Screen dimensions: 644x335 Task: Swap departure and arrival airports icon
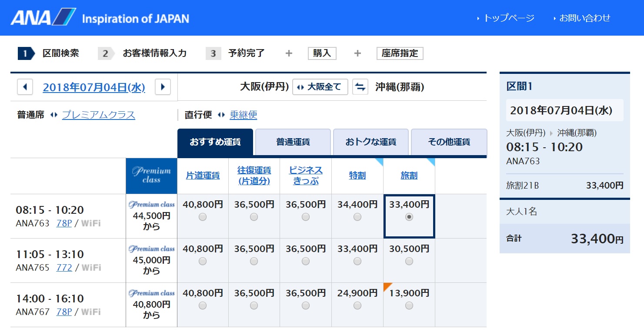point(360,87)
